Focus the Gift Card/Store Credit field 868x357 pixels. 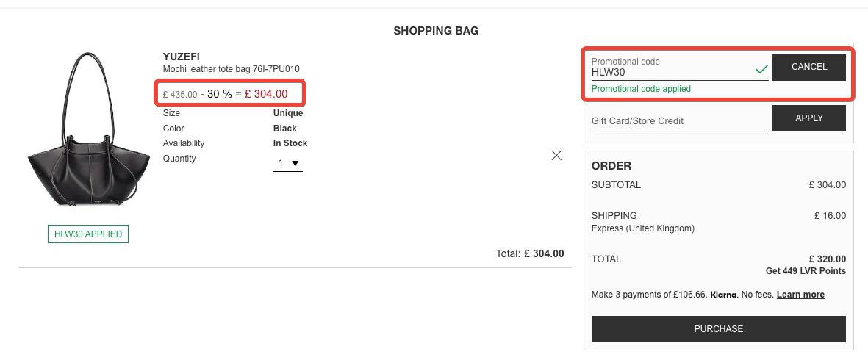click(680, 121)
